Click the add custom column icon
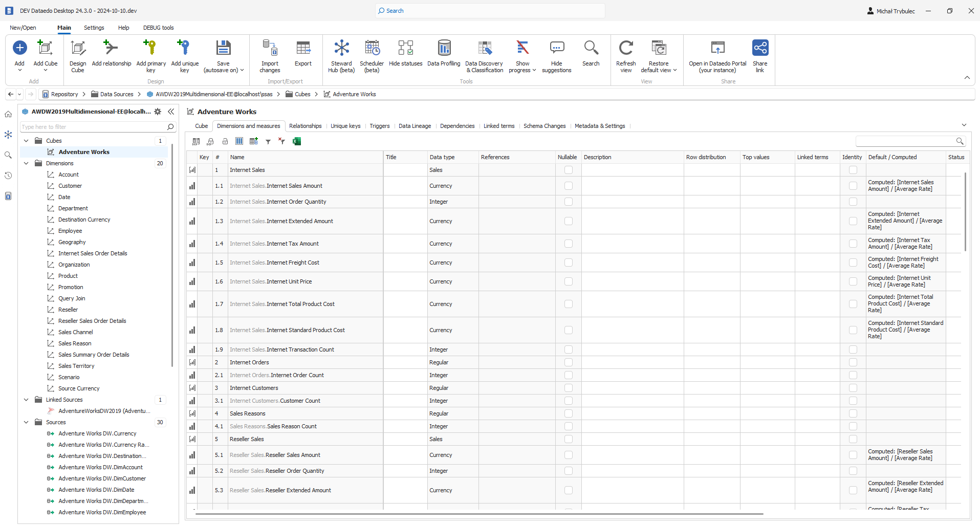 pyautogui.click(x=253, y=141)
